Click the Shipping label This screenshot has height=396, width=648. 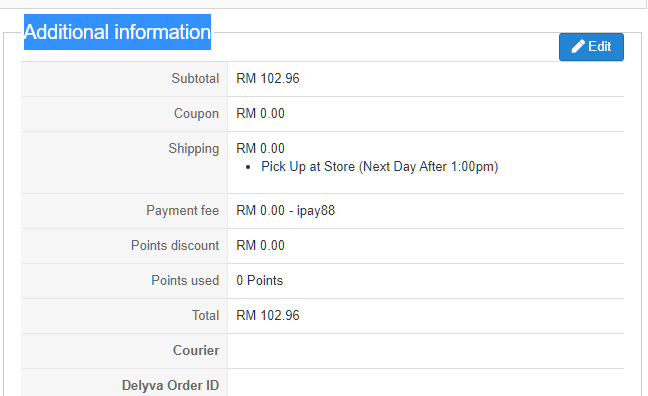pos(193,149)
